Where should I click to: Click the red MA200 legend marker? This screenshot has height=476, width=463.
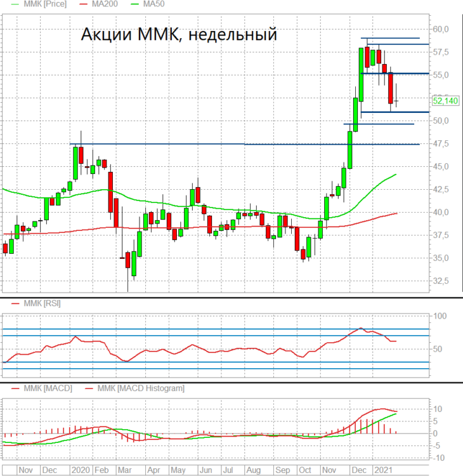coord(83,4)
